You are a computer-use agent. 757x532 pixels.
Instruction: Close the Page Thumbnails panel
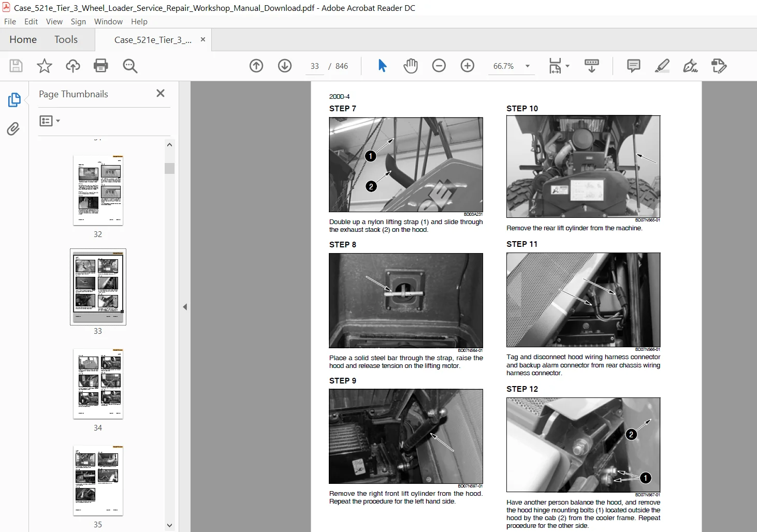click(x=161, y=93)
